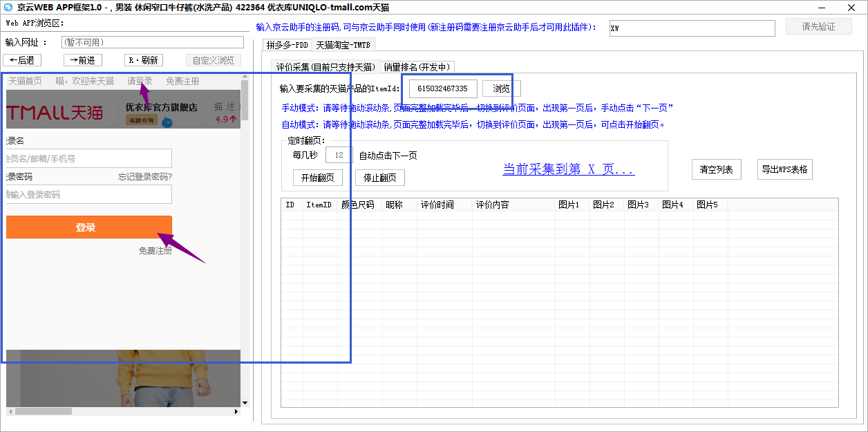The image size is (868, 432).
Task: Click the 优衣库官方旗舰店 store name
Action: tap(161, 107)
